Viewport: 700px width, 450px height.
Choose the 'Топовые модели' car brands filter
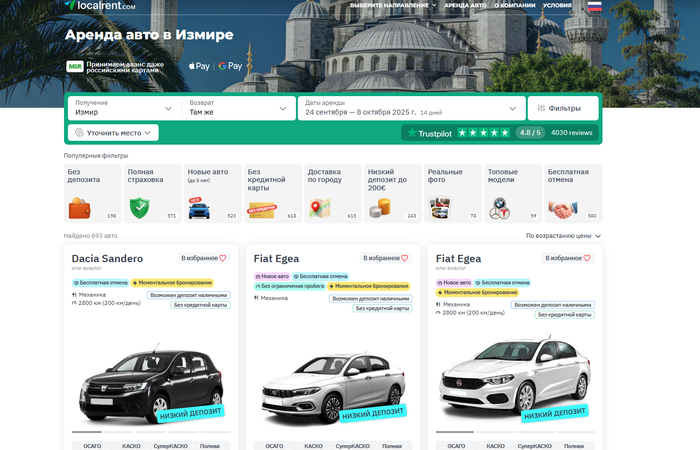512,192
